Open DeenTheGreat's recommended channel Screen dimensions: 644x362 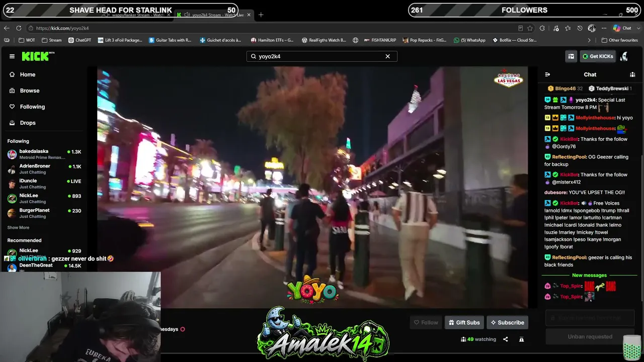tap(44, 266)
